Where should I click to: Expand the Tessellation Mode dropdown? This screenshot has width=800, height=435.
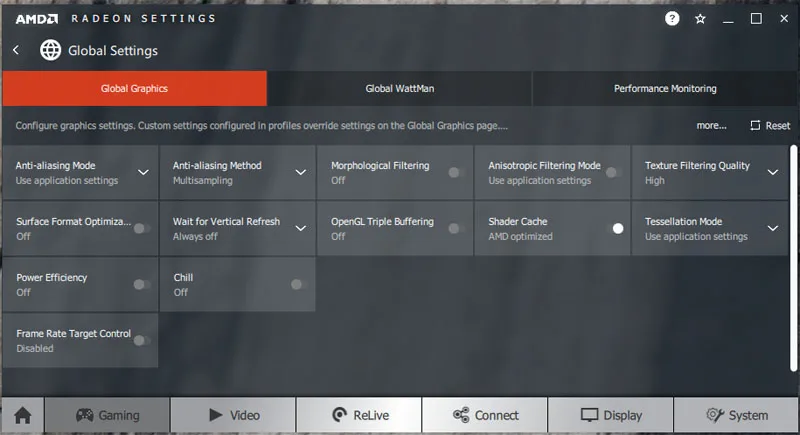coord(773,228)
